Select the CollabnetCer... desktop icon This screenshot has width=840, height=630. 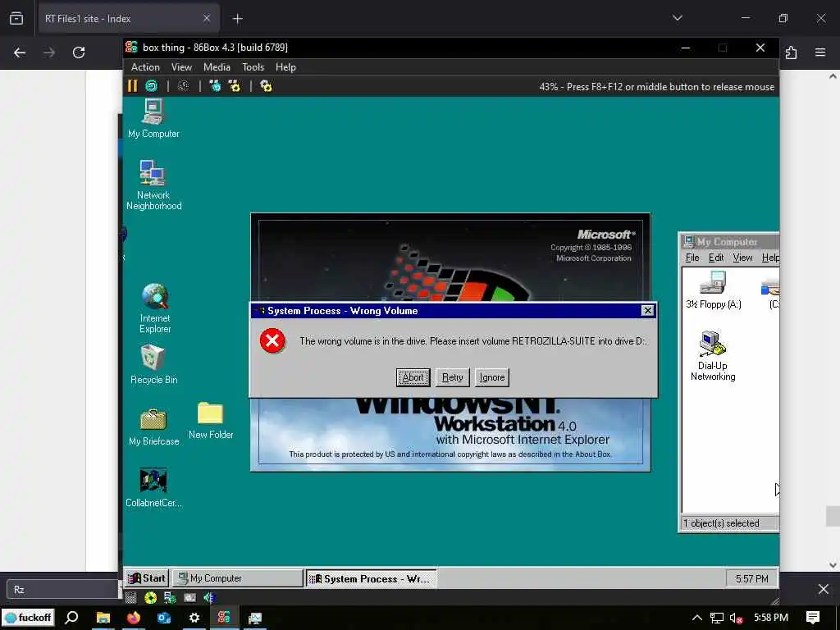coord(153,488)
